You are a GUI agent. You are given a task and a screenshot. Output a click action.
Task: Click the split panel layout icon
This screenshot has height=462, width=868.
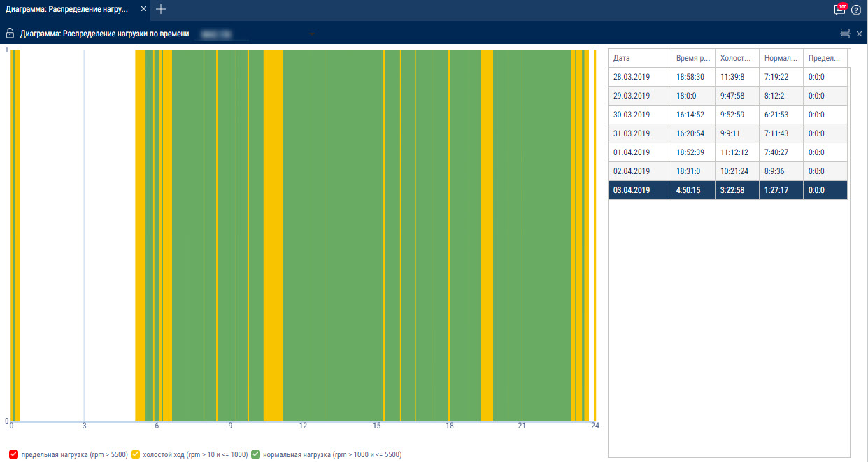(845, 34)
